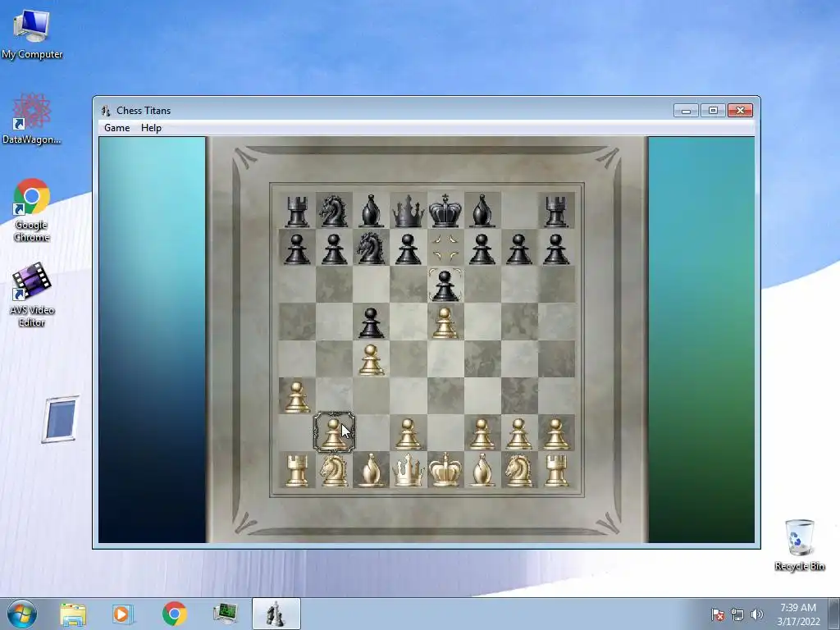Open AVS Video Editor desktop shortcut
Image resolution: width=840 pixels, height=630 pixels.
[32, 294]
